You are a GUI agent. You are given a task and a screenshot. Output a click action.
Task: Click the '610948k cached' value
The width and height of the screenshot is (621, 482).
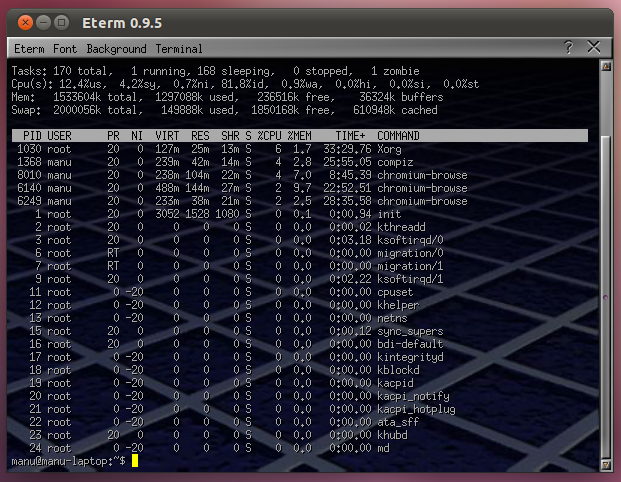(395, 110)
